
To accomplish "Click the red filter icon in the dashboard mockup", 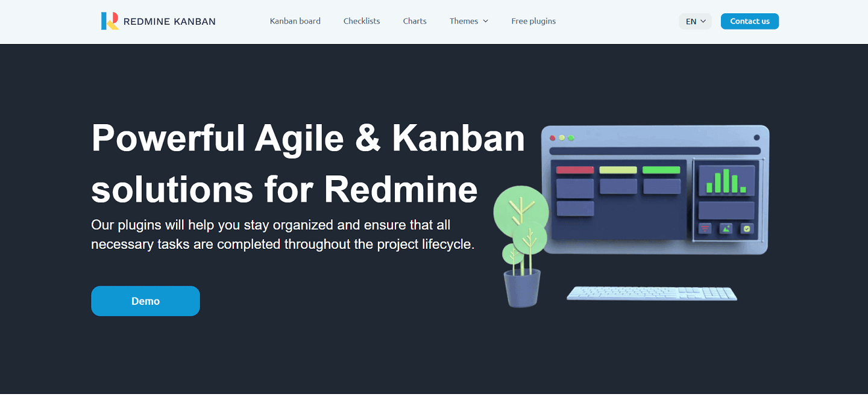I will (705, 229).
